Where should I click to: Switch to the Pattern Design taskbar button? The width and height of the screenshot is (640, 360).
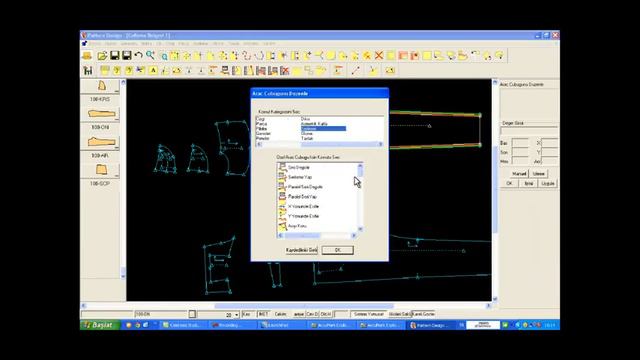pos(431,325)
